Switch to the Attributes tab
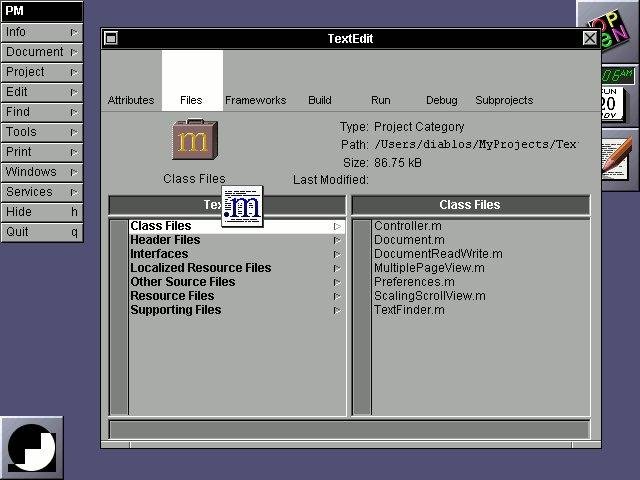640x480 pixels. [131, 81]
